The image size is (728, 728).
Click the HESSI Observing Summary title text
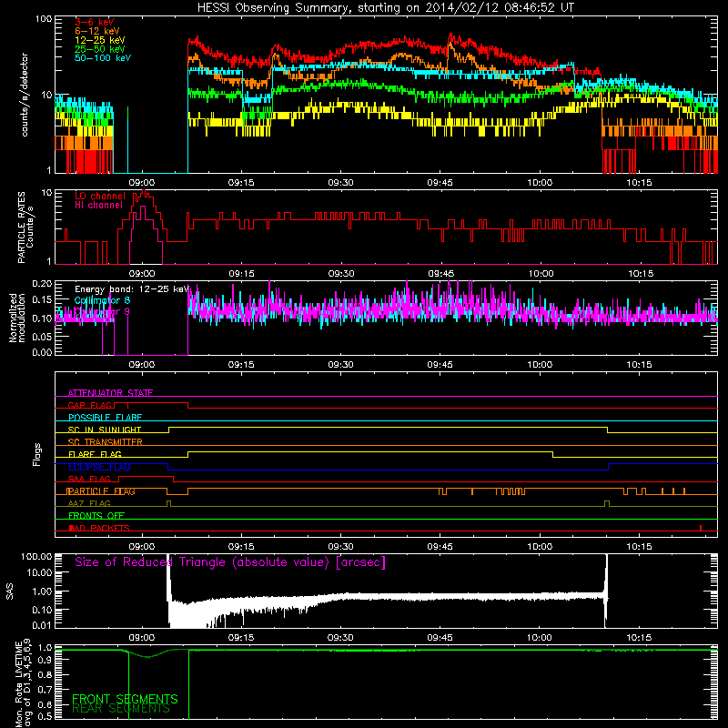[385, 8]
